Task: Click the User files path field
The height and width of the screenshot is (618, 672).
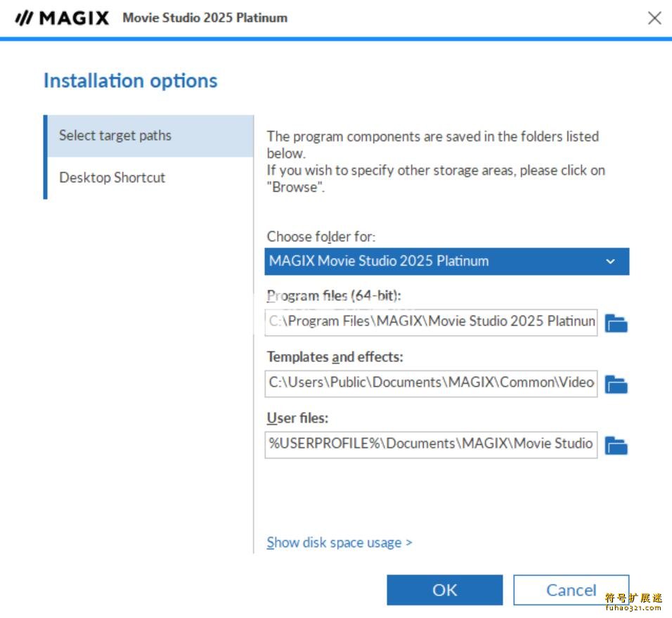Action: [x=431, y=445]
